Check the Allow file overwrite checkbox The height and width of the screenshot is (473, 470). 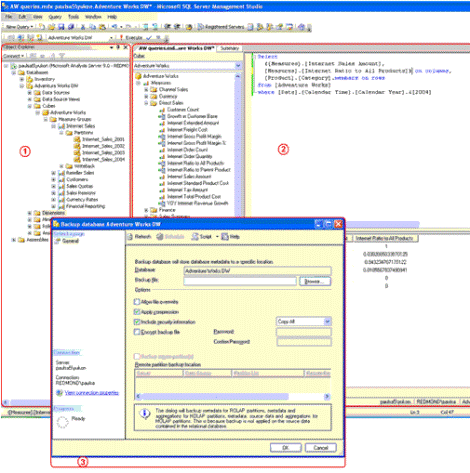137,302
